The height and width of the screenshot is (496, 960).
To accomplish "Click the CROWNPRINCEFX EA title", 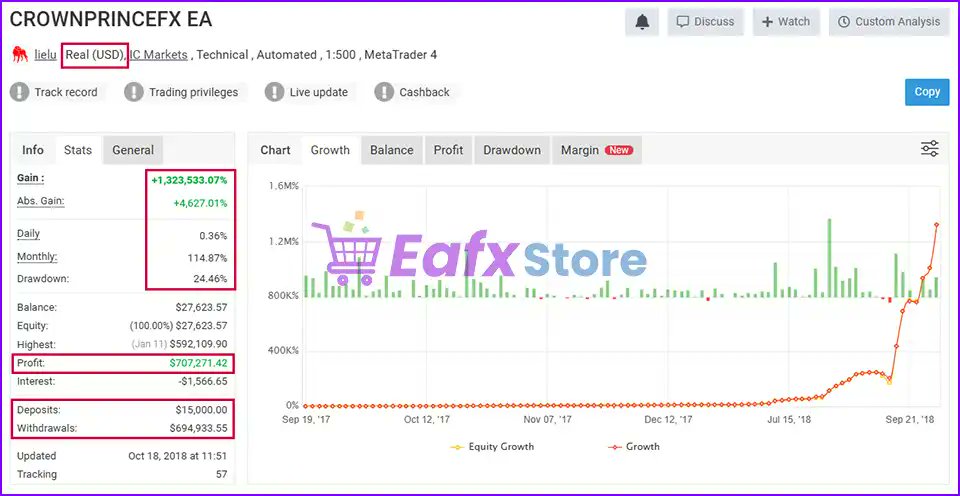I will (111, 20).
